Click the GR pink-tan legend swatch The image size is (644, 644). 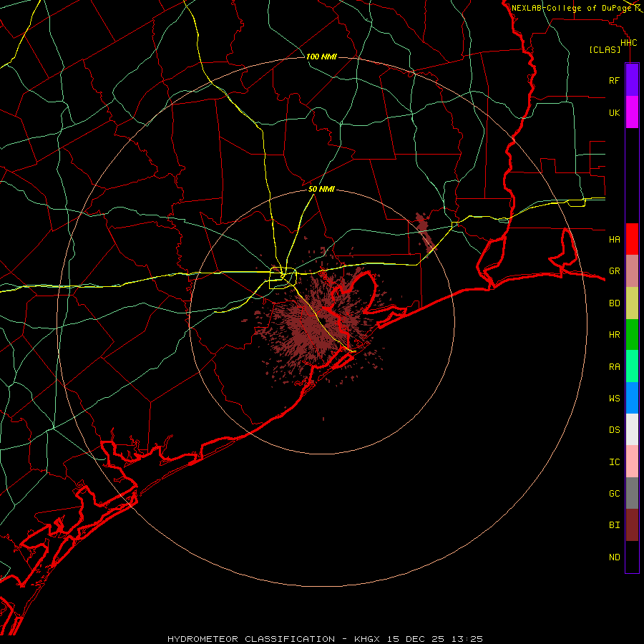632,271
